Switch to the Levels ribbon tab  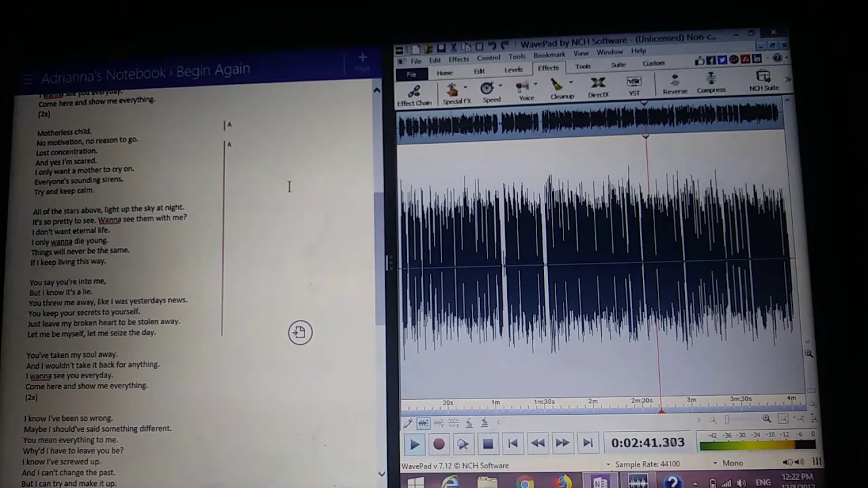513,70
